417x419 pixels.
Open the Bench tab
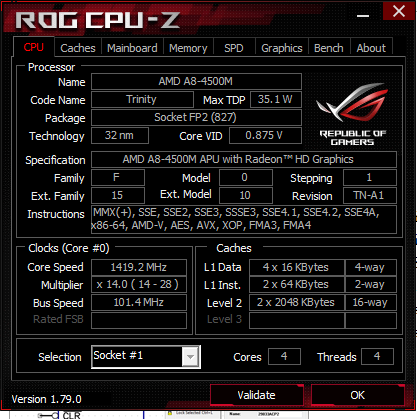pyautogui.click(x=329, y=48)
